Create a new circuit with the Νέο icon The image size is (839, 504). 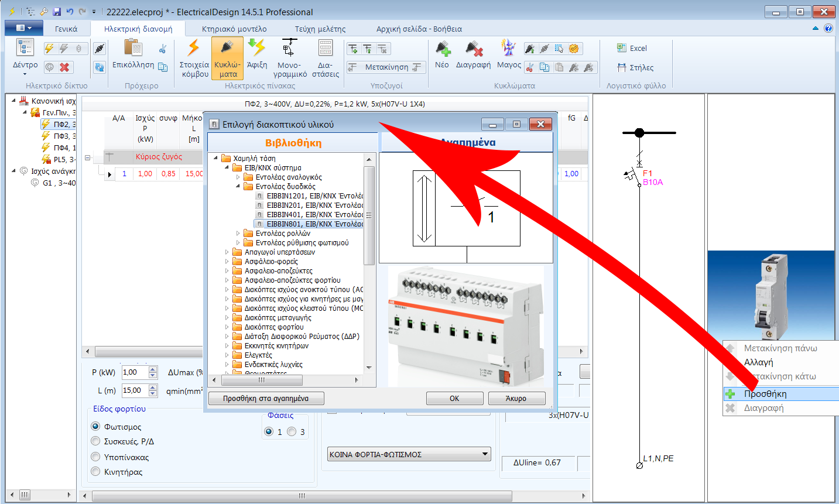(443, 55)
